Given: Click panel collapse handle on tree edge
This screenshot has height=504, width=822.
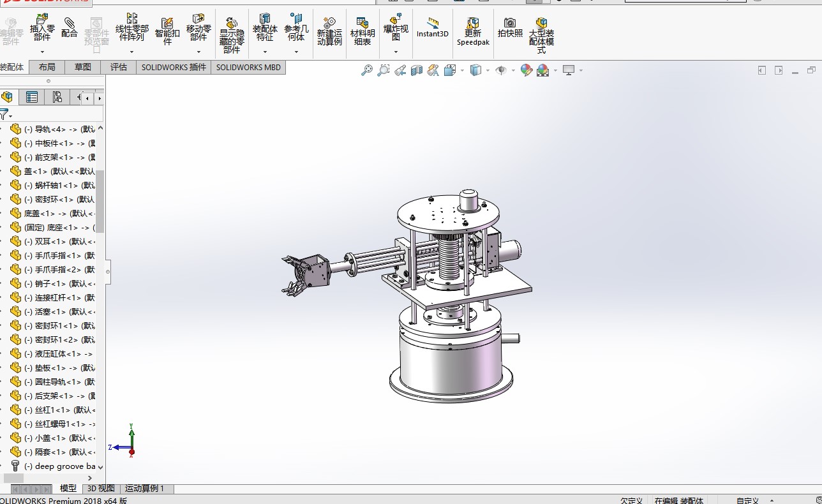Looking at the screenshot, I should (107, 272).
